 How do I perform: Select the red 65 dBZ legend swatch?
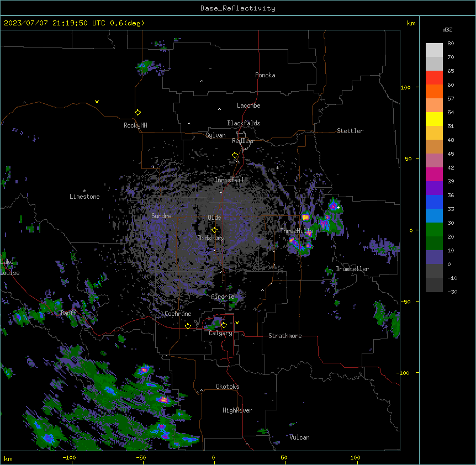pos(434,78)
